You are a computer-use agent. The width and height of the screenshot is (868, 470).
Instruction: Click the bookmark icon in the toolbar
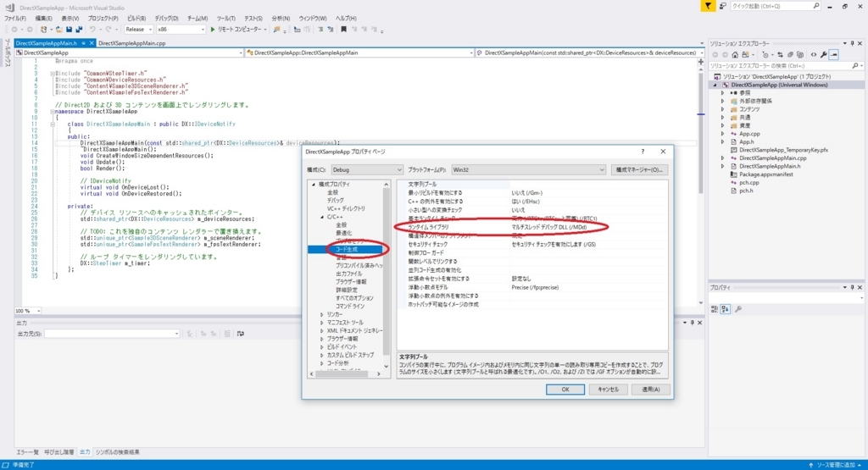[343, 30]
